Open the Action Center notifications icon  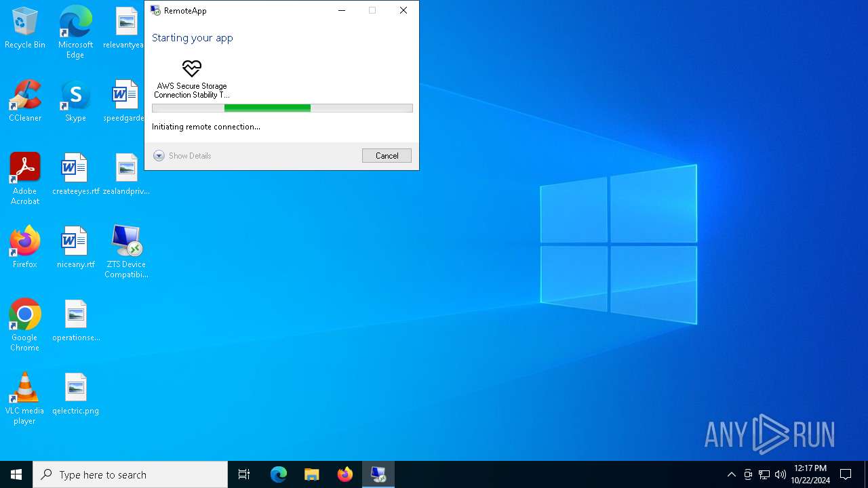pyautogui.click(x=846, y=474)
